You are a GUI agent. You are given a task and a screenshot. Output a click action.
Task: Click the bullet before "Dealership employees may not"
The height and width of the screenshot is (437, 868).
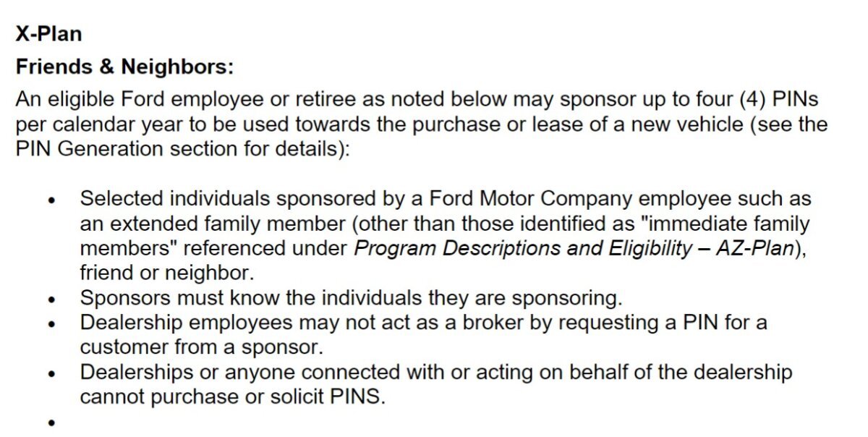point(51,323)
